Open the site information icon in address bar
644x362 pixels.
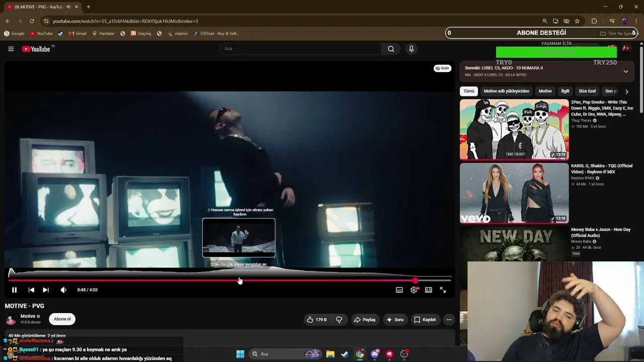pos(46,21)
